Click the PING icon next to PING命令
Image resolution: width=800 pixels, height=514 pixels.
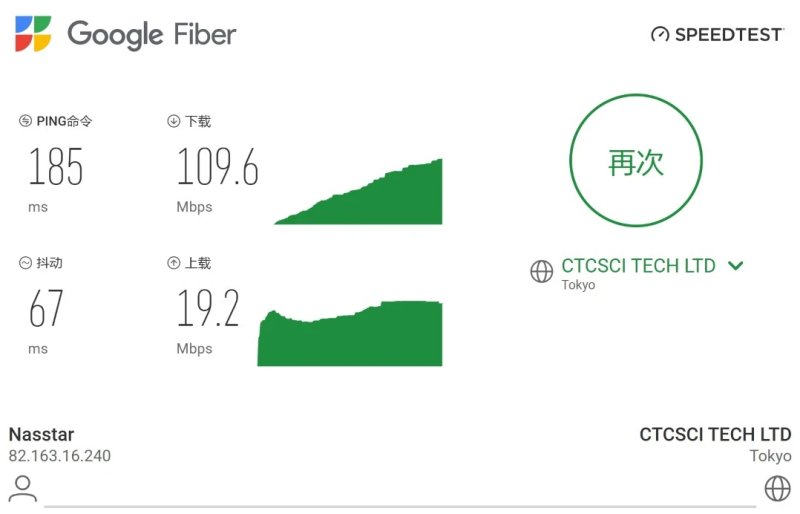coord(25,121)
